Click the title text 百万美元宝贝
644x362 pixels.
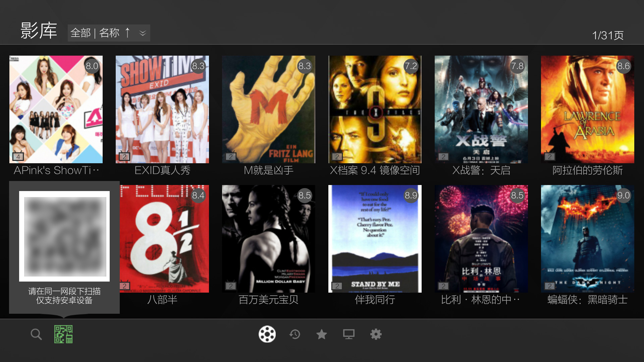click(269, 300)
